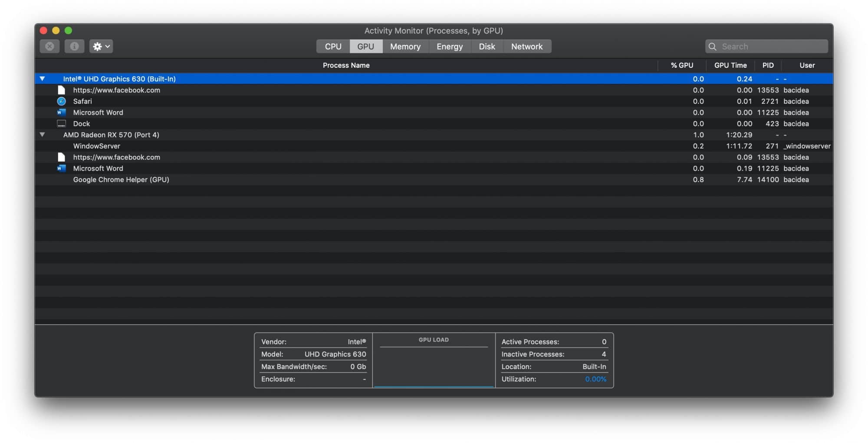
Task: Close the Activity Monitor window
Action: click(43, 30)
